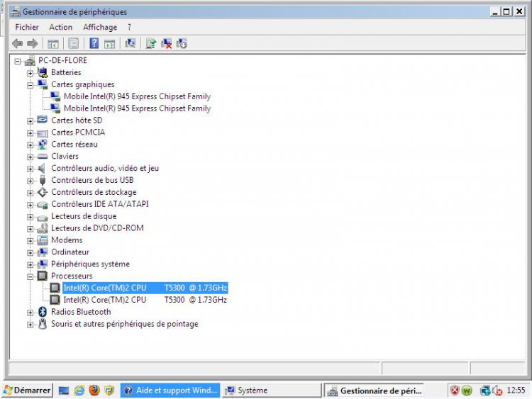Select the Cartes graphiques label

pyautogui.click(x=82, y=84)
